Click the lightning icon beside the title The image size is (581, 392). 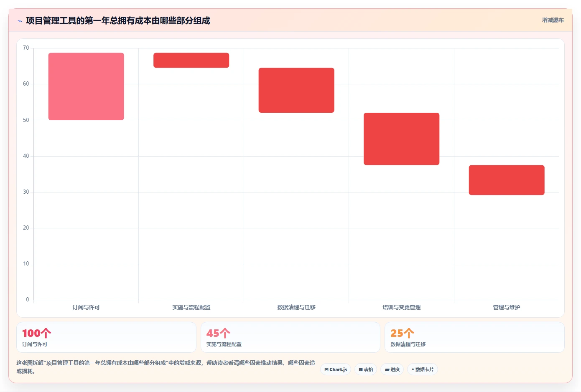point(20,21)
